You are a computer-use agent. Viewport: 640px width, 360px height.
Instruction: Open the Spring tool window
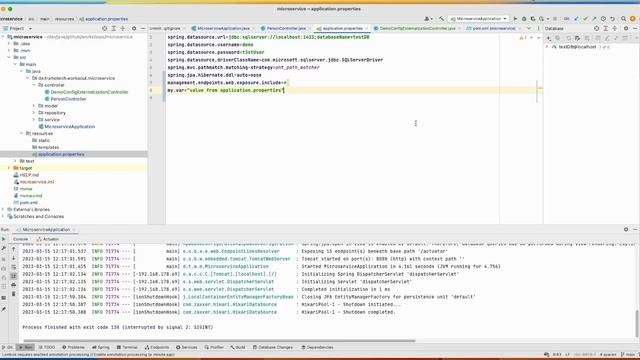(101, 347)
